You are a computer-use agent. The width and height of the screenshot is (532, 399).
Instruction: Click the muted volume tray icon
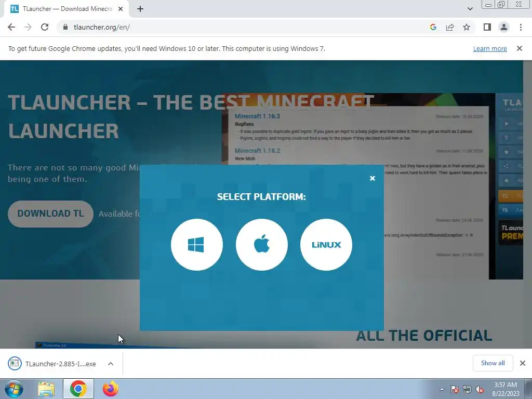(x=480, y=390)
